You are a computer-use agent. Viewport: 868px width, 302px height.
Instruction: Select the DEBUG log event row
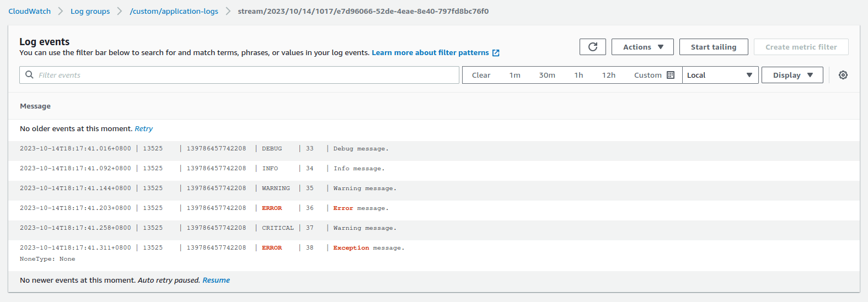[x=434, y=149]
